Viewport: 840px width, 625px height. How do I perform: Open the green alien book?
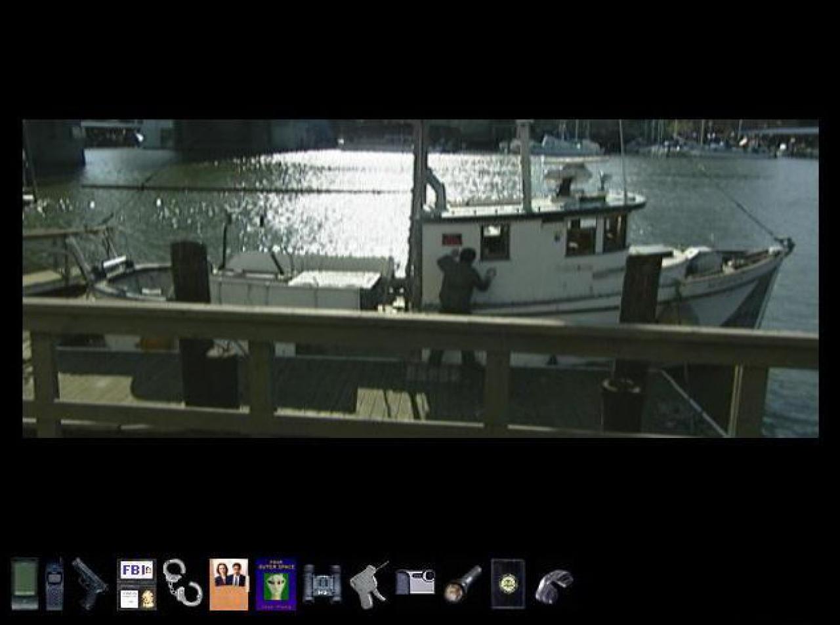tap(276, 584)
